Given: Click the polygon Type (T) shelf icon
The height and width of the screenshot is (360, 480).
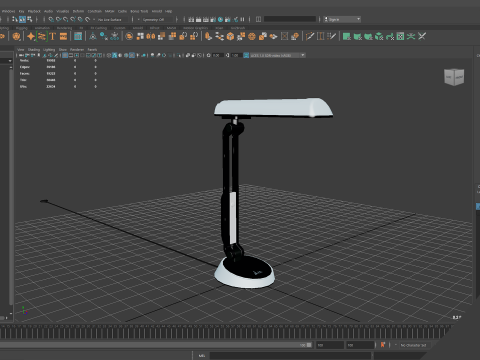Looking at the screenshot, I should point(53,36).
